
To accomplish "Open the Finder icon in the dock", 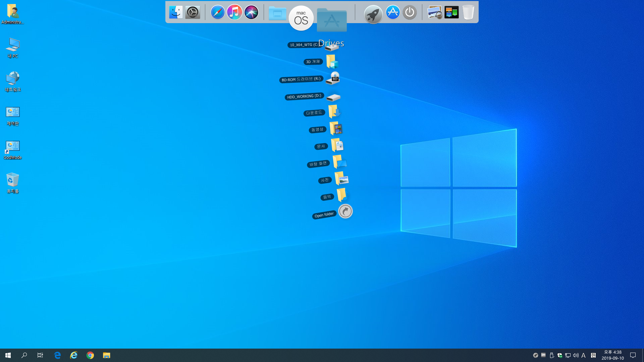I will point(176,12).
